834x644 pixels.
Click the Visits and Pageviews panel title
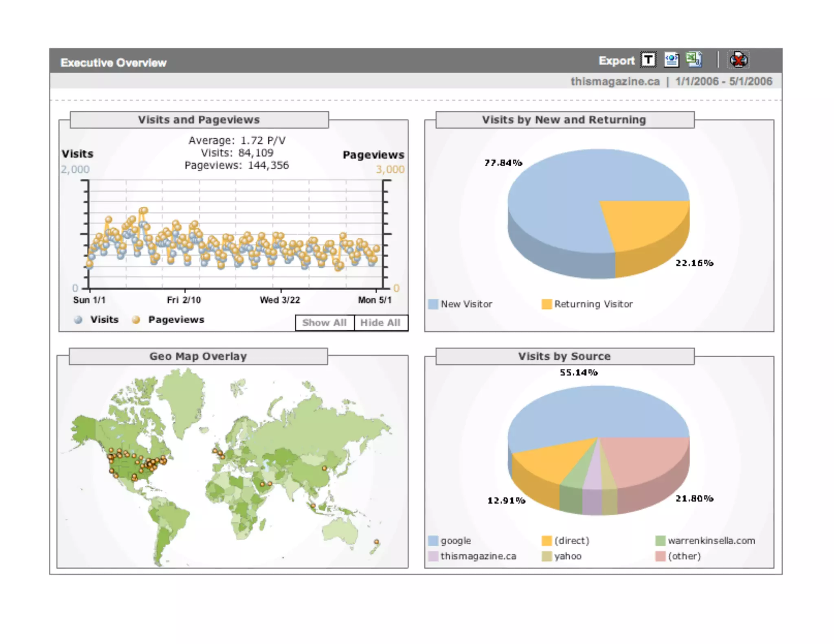tap(199, 120)
